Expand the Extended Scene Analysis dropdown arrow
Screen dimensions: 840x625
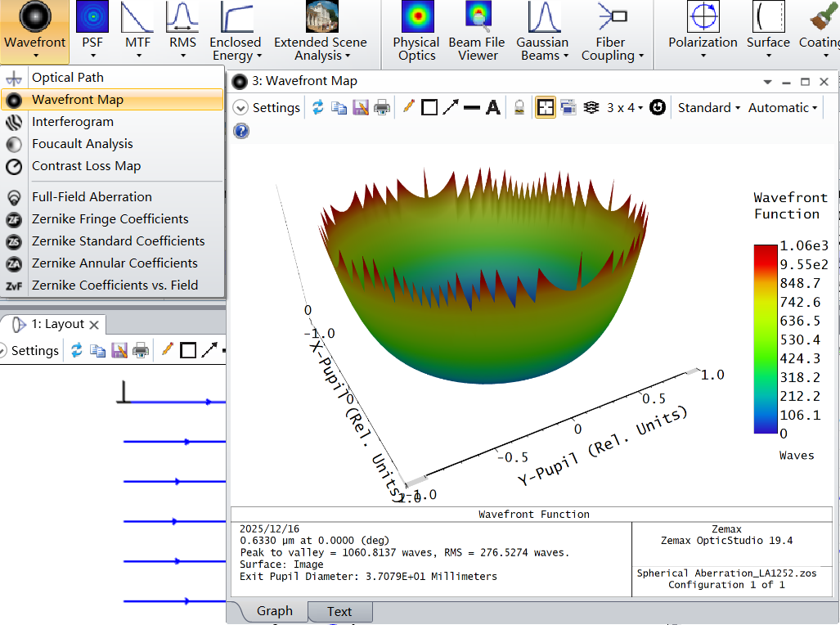[x=348, y=56]
